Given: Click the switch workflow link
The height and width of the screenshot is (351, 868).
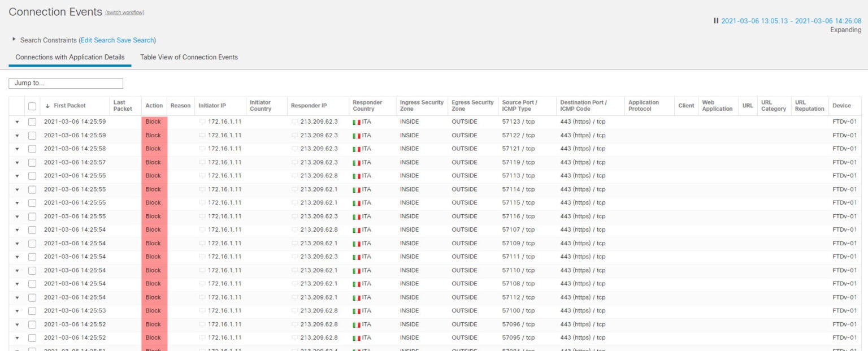Looking at the screenshot, I should pos(125,12).
